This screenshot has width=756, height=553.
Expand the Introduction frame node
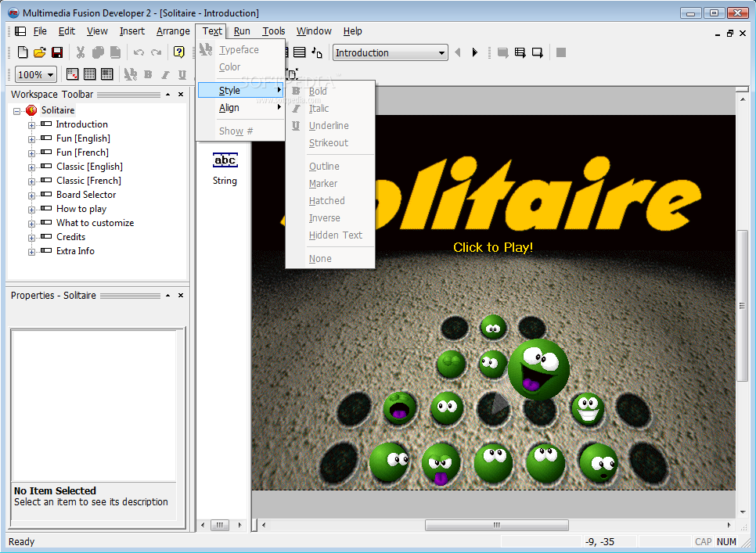pyautogui.click(x=31, y=125)
